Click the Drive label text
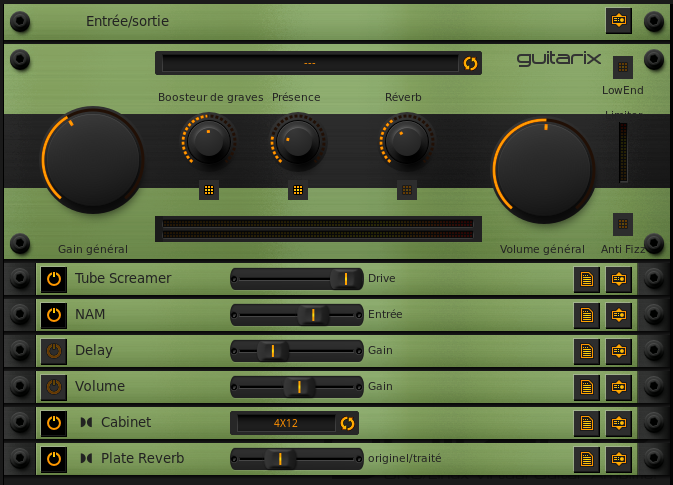 tap(382, 278)
